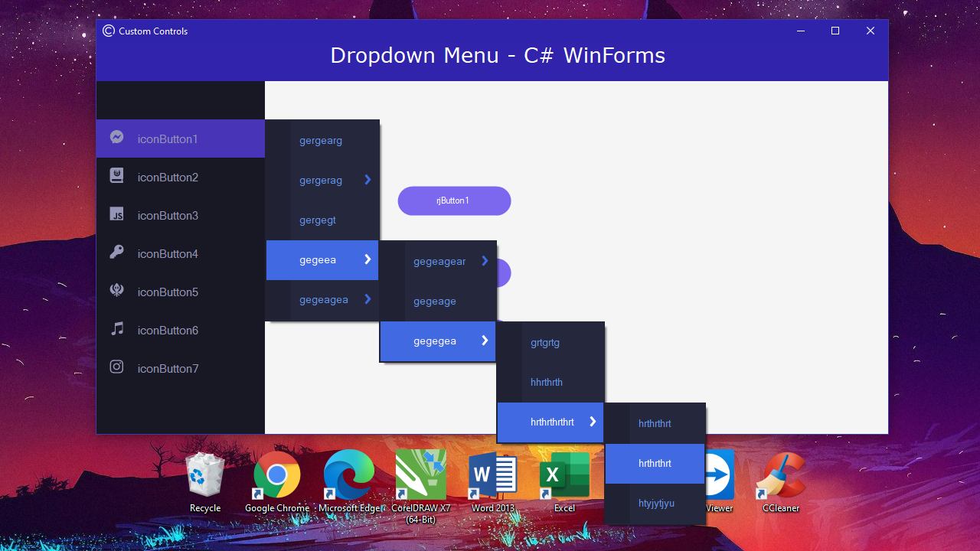This screenshot has height=551, width=980.
Task: Select the gergearg menu entry
Action: 320,140
